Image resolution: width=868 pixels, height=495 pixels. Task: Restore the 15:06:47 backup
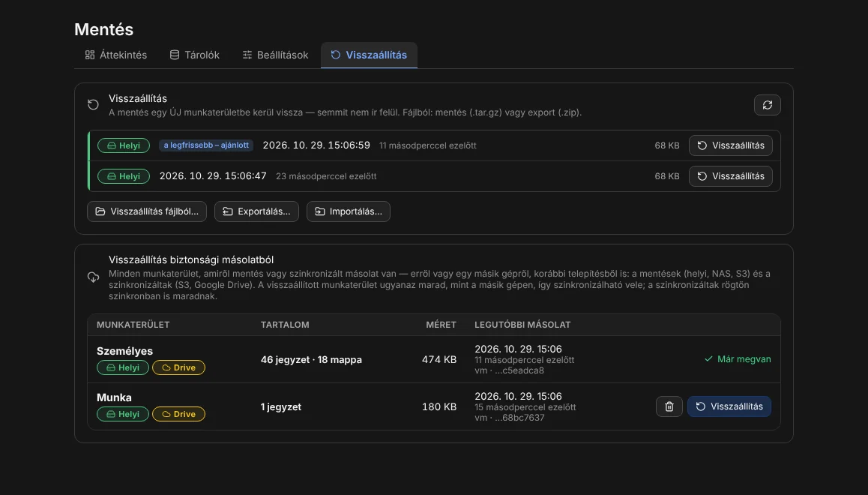pos(731,176)
